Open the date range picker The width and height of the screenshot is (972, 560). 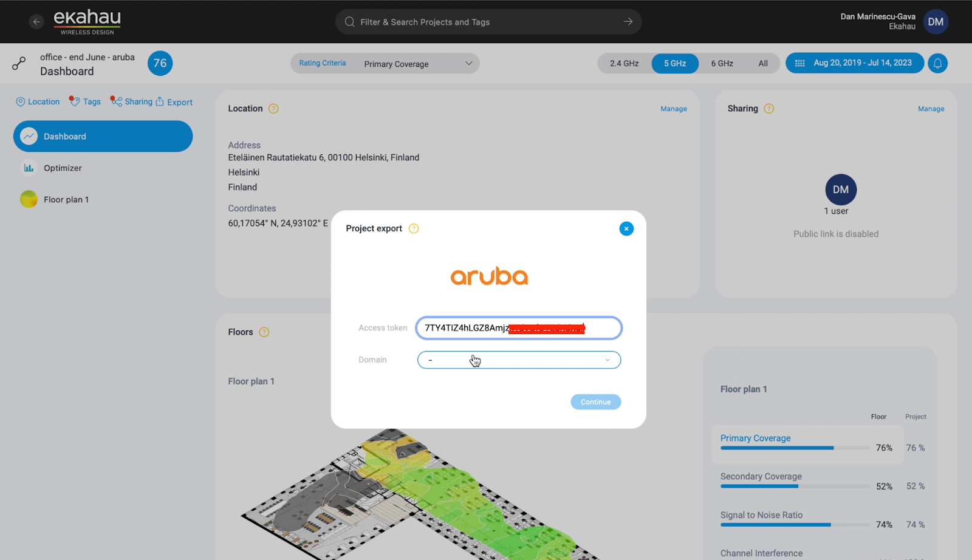tap(855, 63)
